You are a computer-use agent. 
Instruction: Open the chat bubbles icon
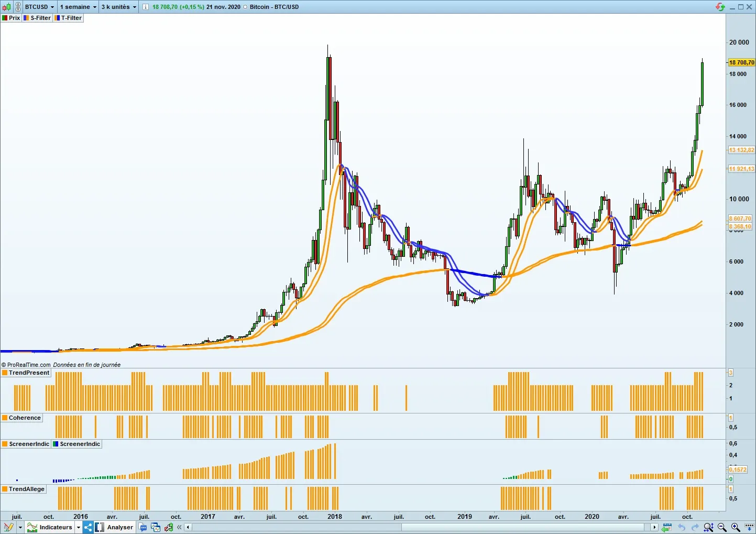[143, 527]
